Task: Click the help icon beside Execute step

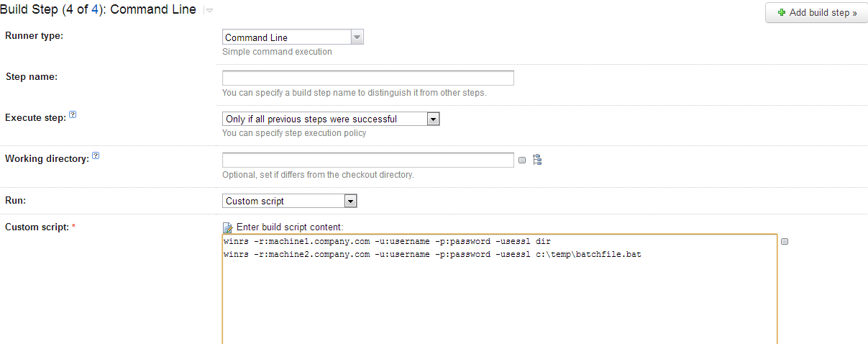Action: (73, 115)
